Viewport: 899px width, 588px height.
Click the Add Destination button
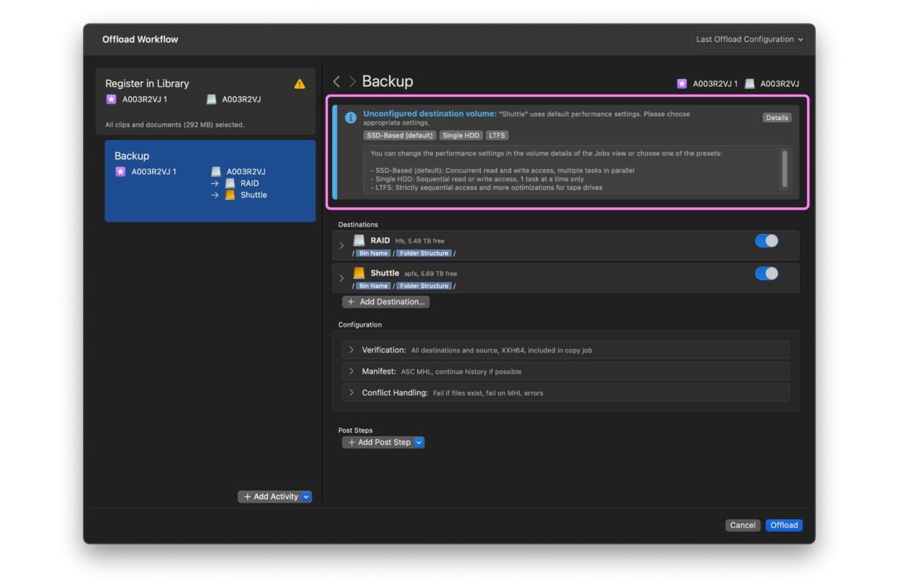[385, 302]
